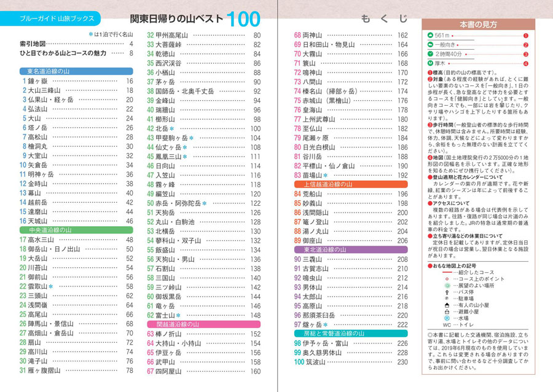Viewport: 553px width, 392px height.
Task: Click the shelter hut symbol next to 避難小屋
Action: (x=447, y=312)
